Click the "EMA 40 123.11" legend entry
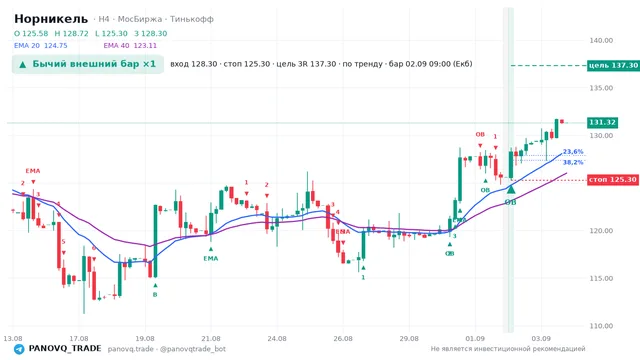 coord(130,45)
